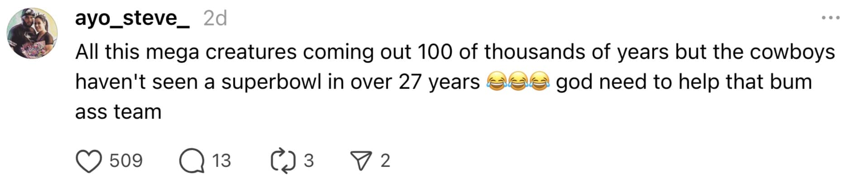
Task: Open ayo_steve_ profile picture
Action: 32,34
